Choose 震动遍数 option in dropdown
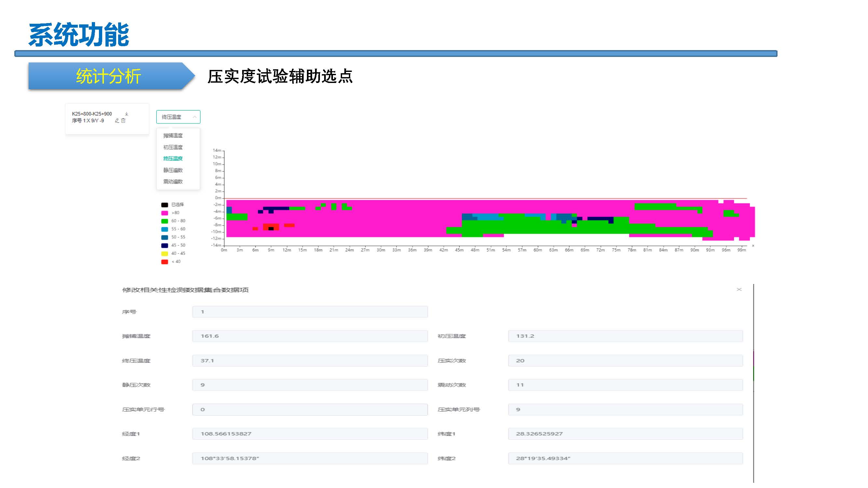868x488 pixels. [173, 182]
